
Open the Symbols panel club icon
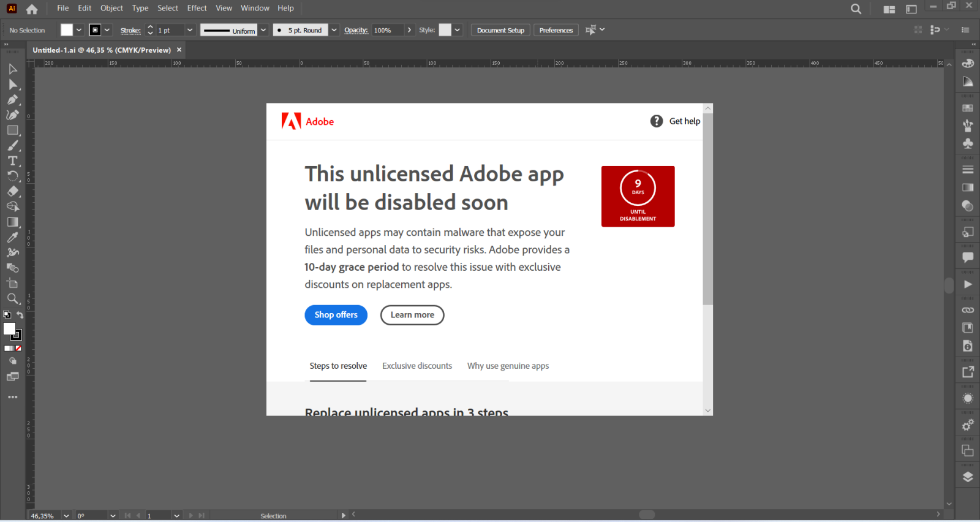tap(968, 143)
